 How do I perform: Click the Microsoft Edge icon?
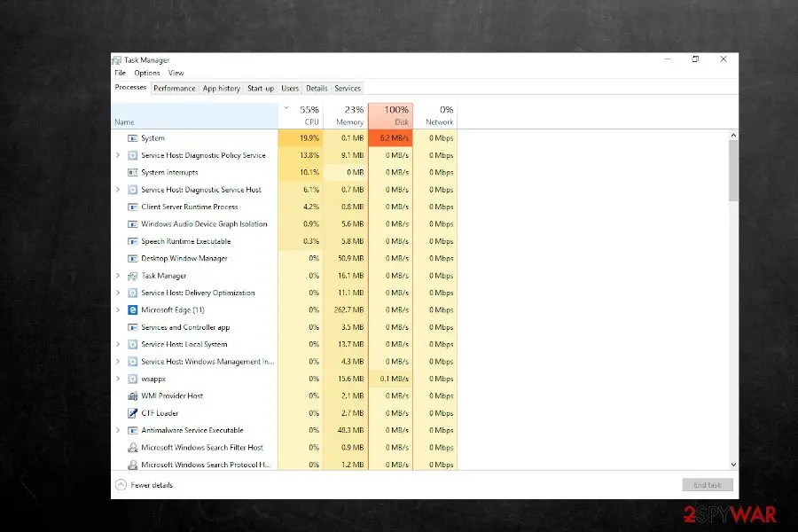click(x=132, y=310)
